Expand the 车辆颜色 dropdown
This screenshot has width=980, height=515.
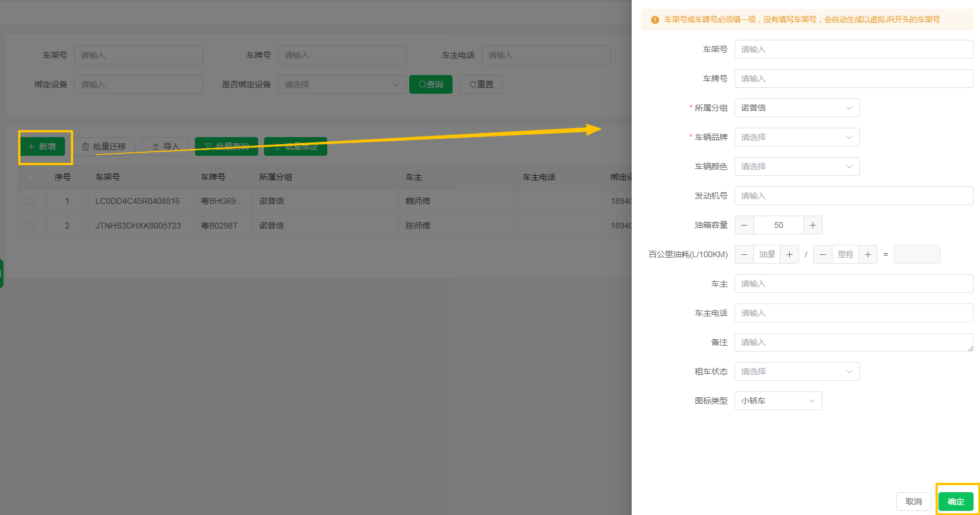pyautogui.click(x=797, y=166)
